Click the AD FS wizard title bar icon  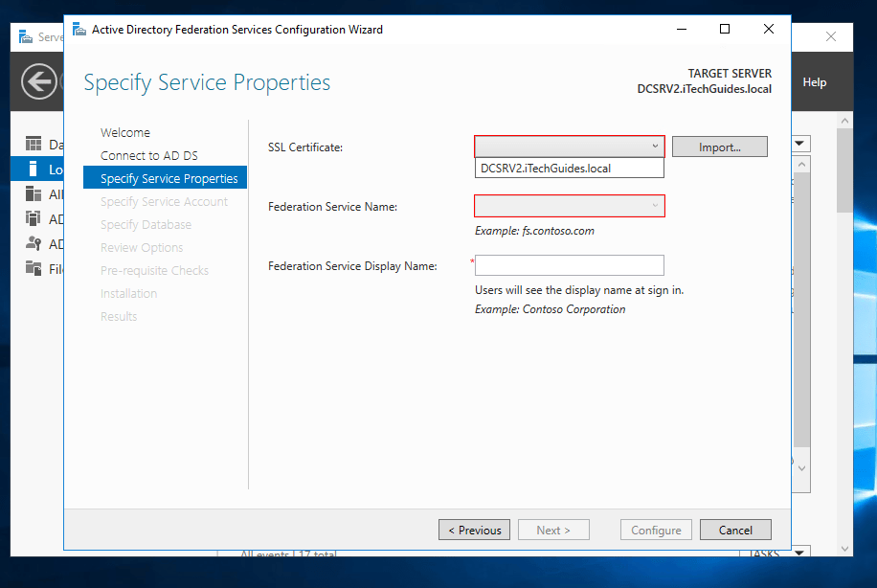click(77, 30)
